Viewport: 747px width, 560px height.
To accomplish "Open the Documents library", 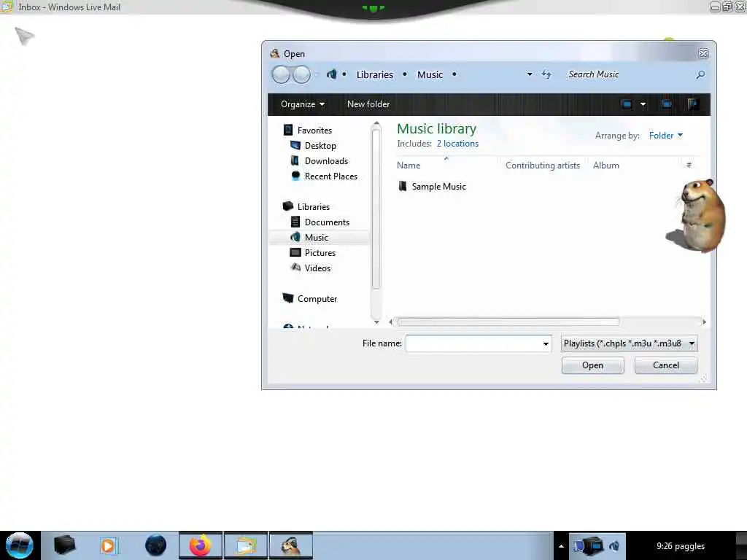I will [x=327, y=222].
